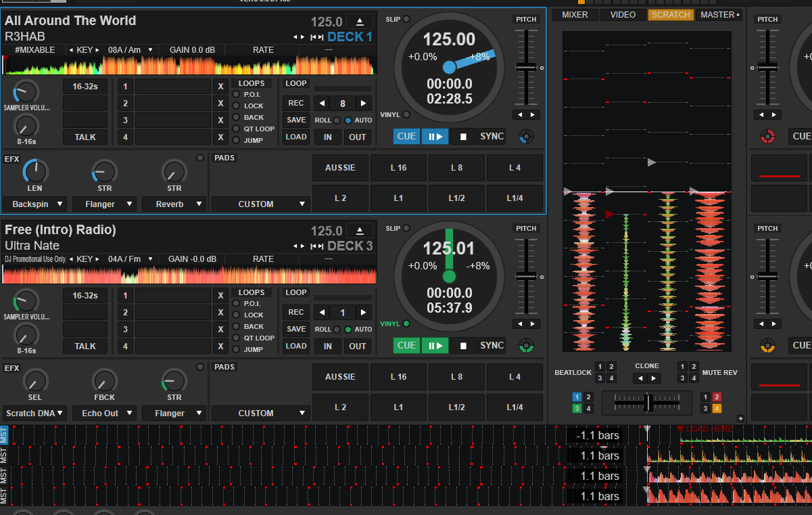
Task: Start playback with Deck 1 play/pause
Action: pos(434,137)
